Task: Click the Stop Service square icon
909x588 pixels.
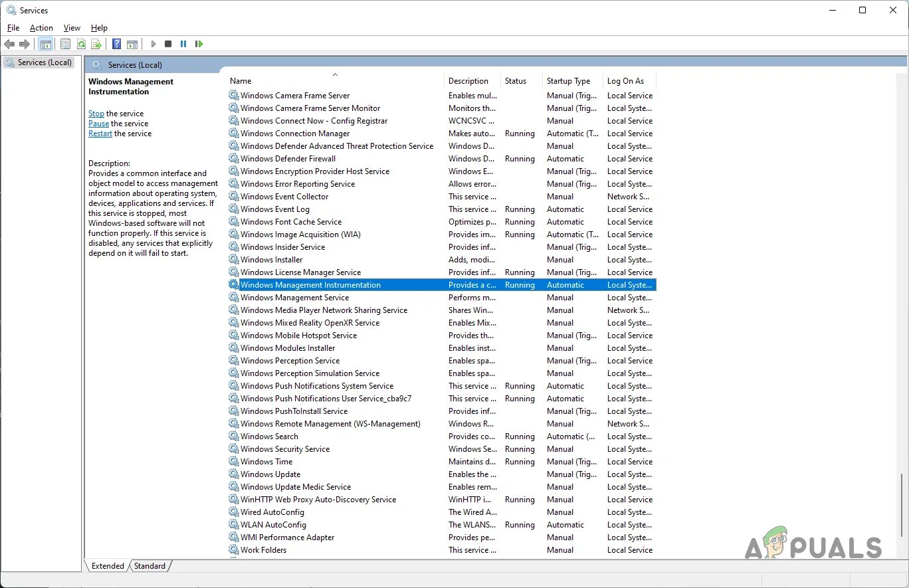Action: pyautogui.click(x=168, y=44)
